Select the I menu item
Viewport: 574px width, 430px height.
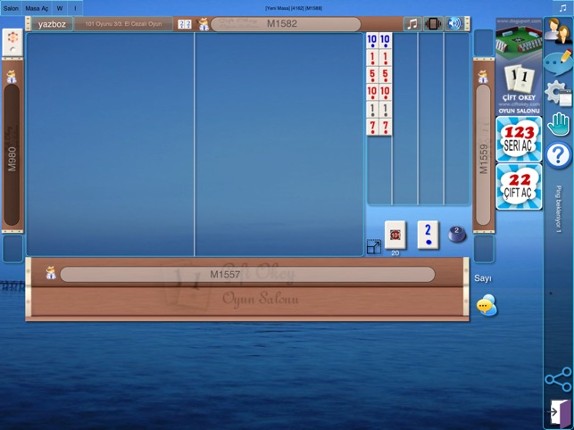click(x=75, y=8)
